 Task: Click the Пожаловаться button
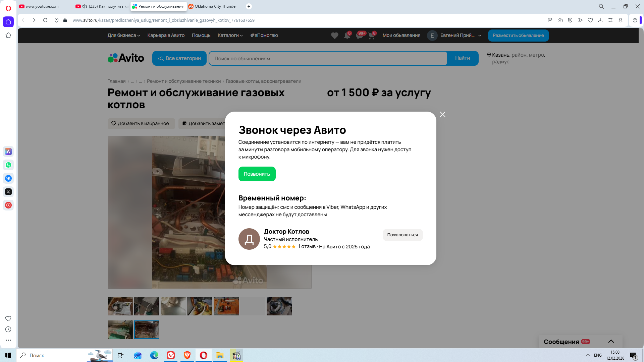click(402, 235)
